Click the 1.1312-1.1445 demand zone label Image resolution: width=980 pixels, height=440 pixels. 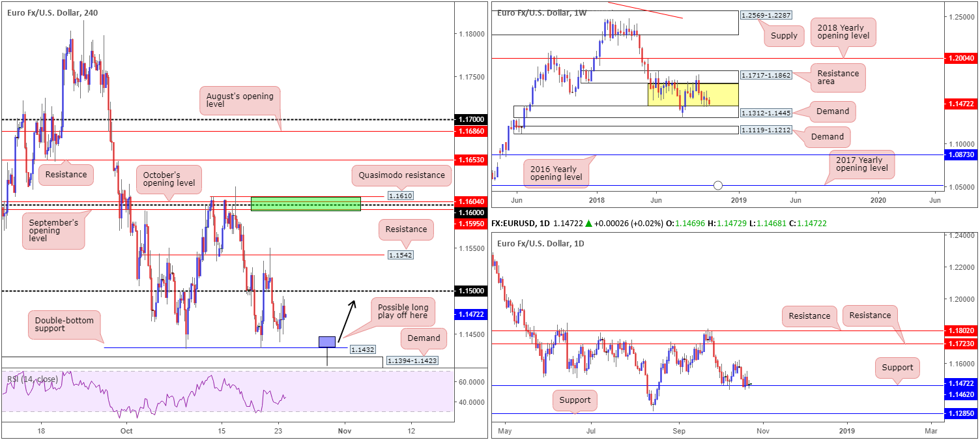coord(766,113)
